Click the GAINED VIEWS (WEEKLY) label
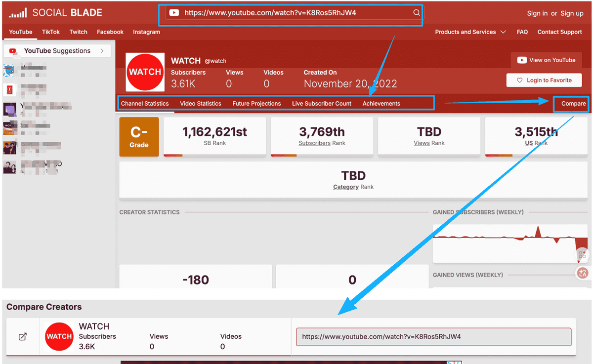This screenshot has height=364, width=593. point(468,275)
